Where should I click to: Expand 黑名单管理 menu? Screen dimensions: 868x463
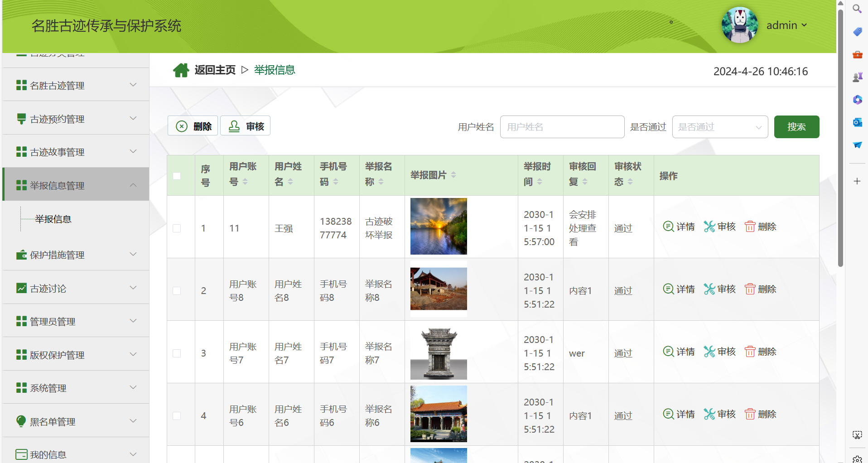(x=76, y=421)
